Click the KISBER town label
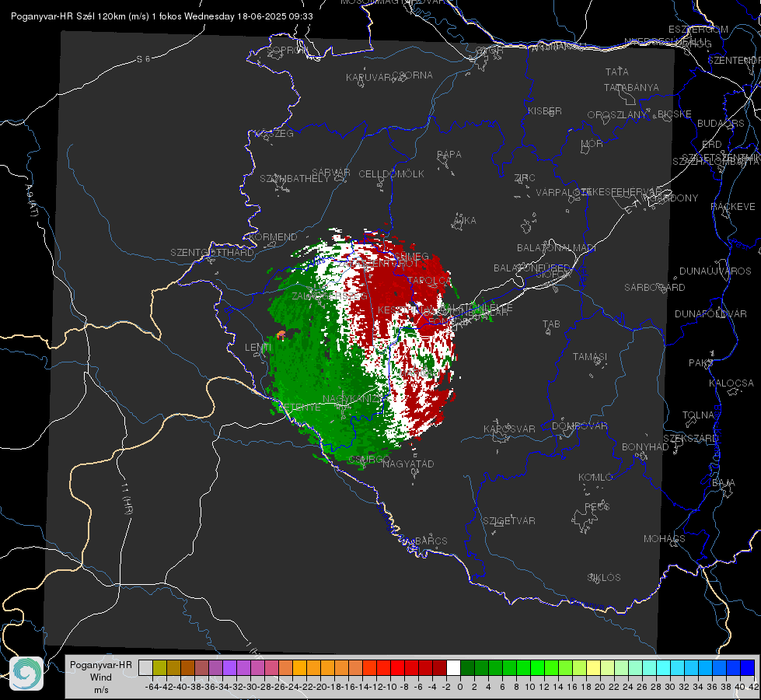This screenshot has width=761, height=700. coord(545,110)
